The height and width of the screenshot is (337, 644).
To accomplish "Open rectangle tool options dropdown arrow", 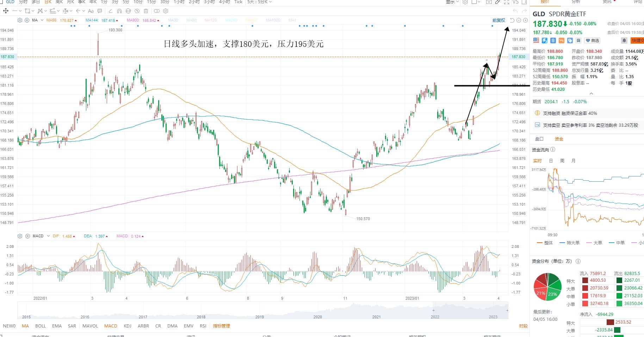I will [33, 11].
